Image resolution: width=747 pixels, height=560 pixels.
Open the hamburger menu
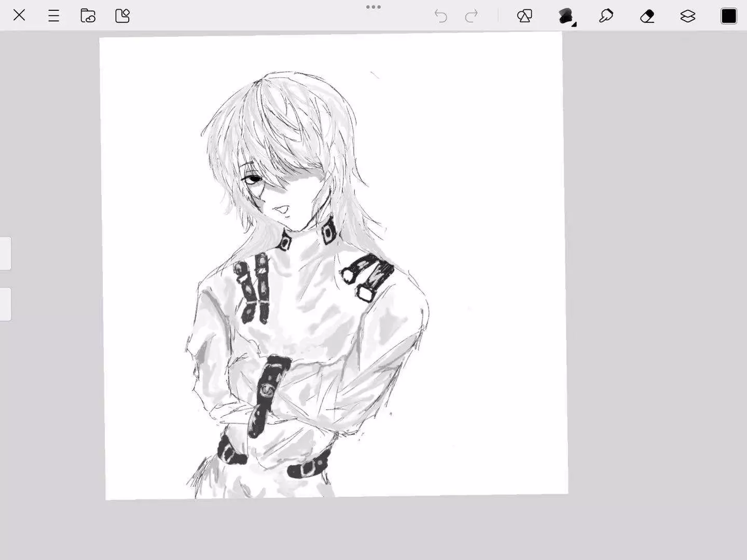(x=53, y=16)
